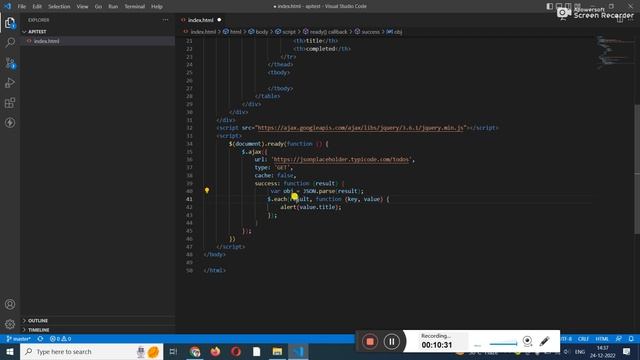This screenshot has height=360, width=640.
Task: Stop the screen recording
Action: click(370, 341)
